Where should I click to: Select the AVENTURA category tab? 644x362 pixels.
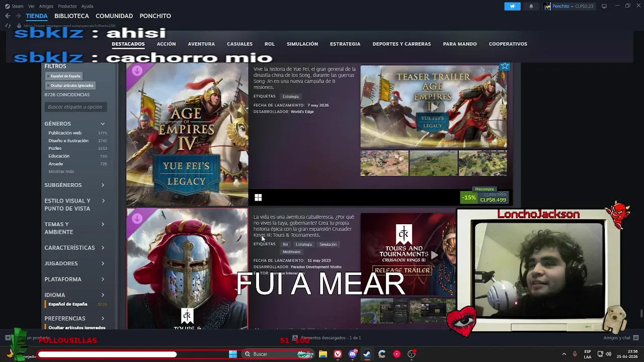click(201, 44)
